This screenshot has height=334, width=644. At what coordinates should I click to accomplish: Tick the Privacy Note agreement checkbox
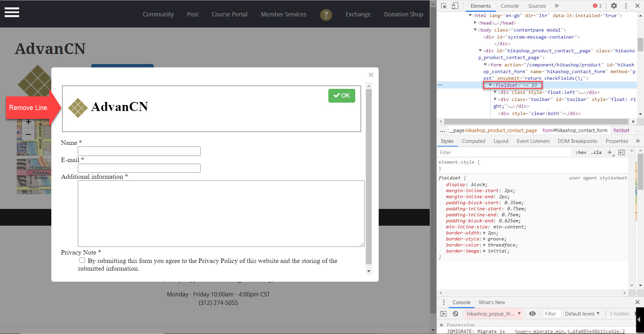click(x=82, y=260)
